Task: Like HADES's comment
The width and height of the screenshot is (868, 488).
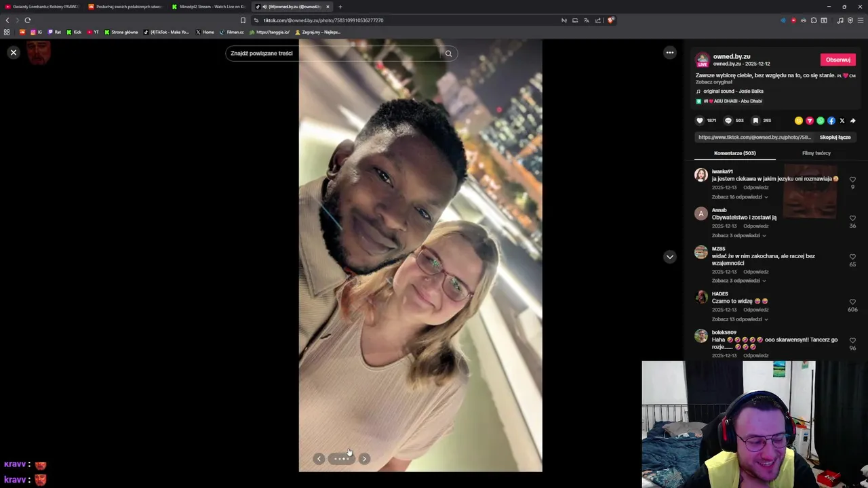Action: (x=852, y=302)
